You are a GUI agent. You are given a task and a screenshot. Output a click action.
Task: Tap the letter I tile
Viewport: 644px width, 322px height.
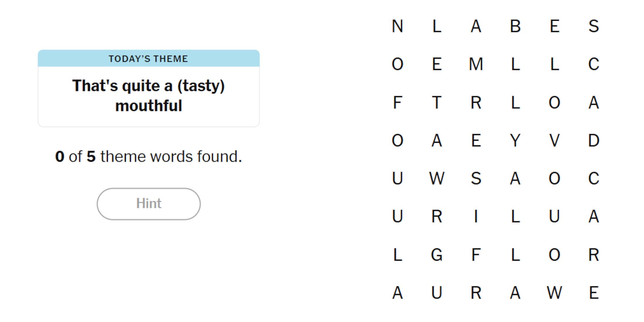476,217
